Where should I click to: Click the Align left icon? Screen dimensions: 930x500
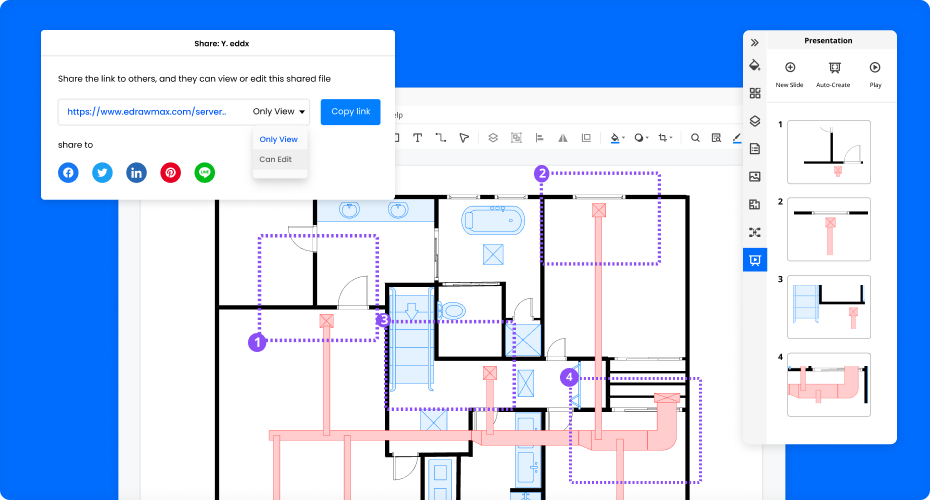coord(540,138)
